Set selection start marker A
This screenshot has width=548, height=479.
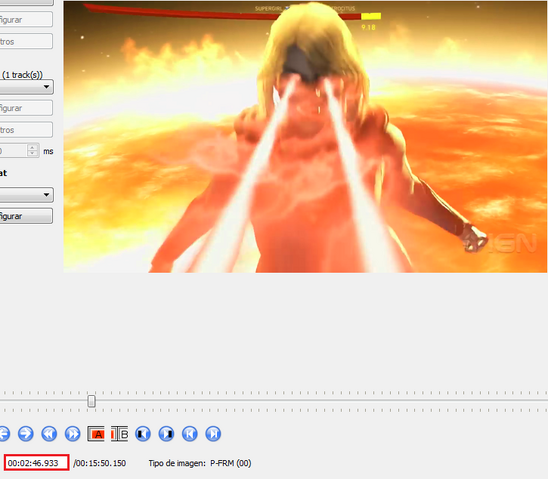pos(96,434)
